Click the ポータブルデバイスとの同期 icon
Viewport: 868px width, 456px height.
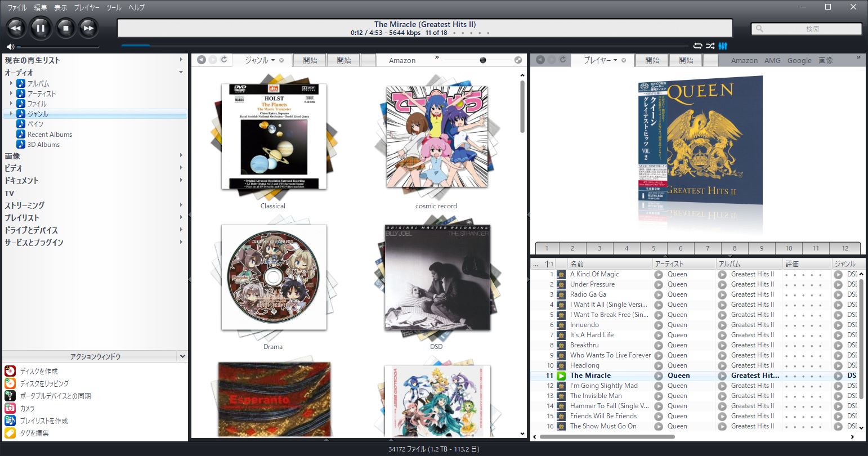pos(10,396)
